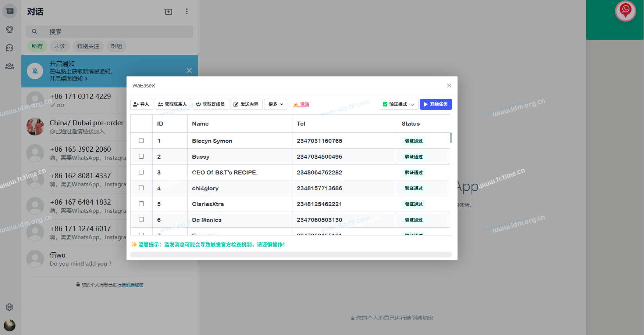644x335 pixels.
Task: Select the 群组 filter tab
Action: 117,46
